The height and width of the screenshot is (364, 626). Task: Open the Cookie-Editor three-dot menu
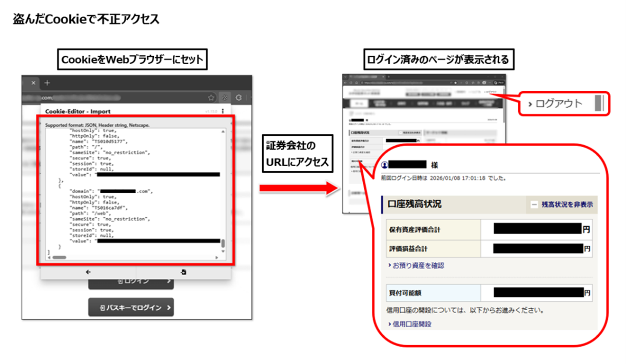coord(223,111)
